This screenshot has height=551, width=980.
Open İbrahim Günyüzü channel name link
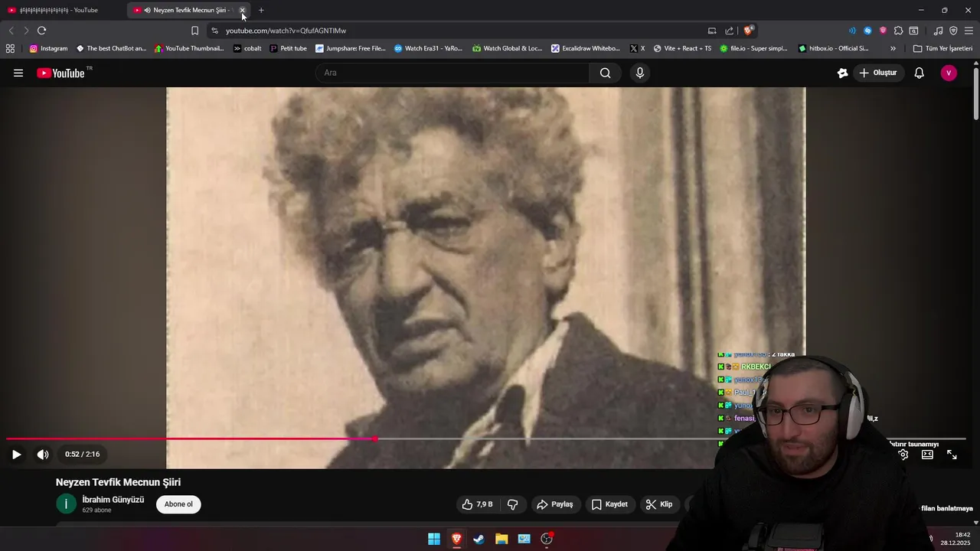113,500
